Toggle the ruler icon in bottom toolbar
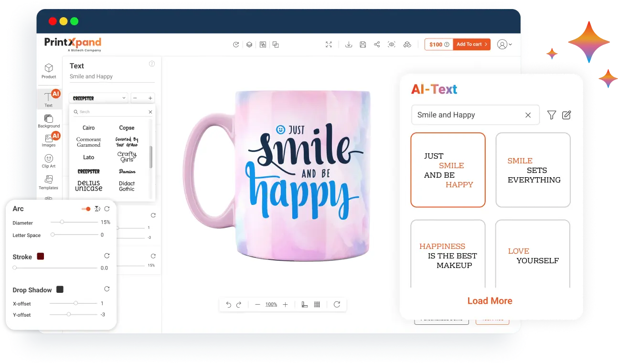Screen dimensions: 618x364 click(x=304, y=304)
